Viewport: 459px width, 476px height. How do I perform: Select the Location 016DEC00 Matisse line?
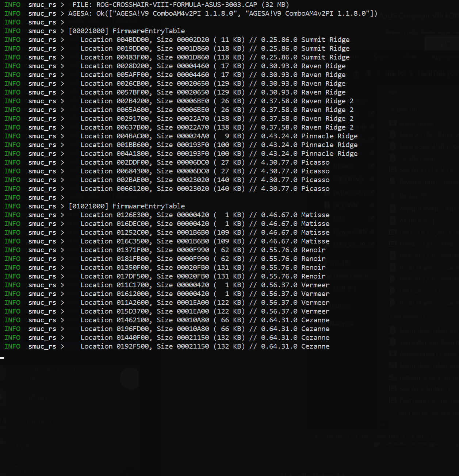[x=167, y=224]
